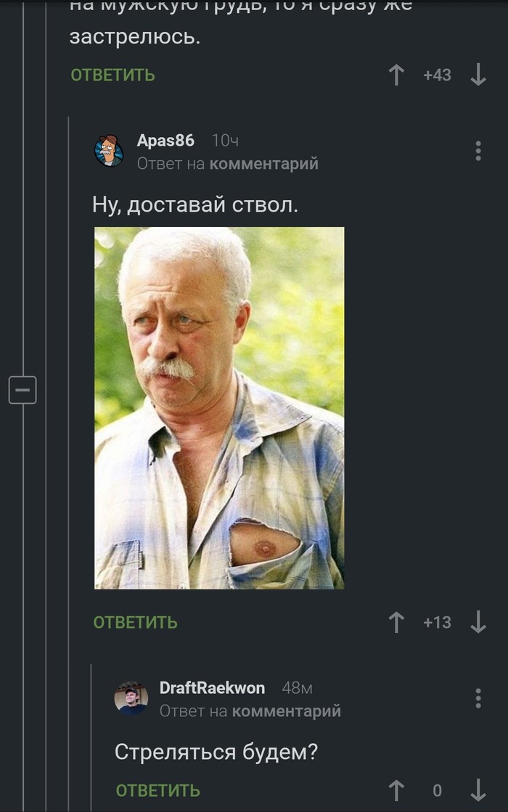
Task: Reply to the top comment via ОТВЕТИТЬ
Action: tap(112, 75)
